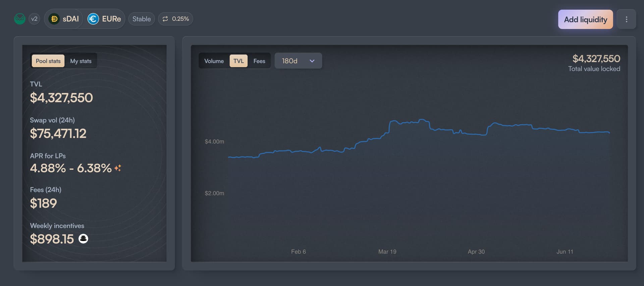Click the APR value 4.88% - 6.38%
The width and height of the screenshot is (644, 286).
(71, 168)
